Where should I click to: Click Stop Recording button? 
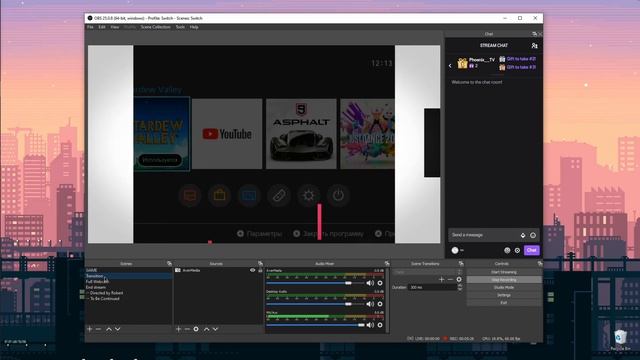(x=504, y=280)
